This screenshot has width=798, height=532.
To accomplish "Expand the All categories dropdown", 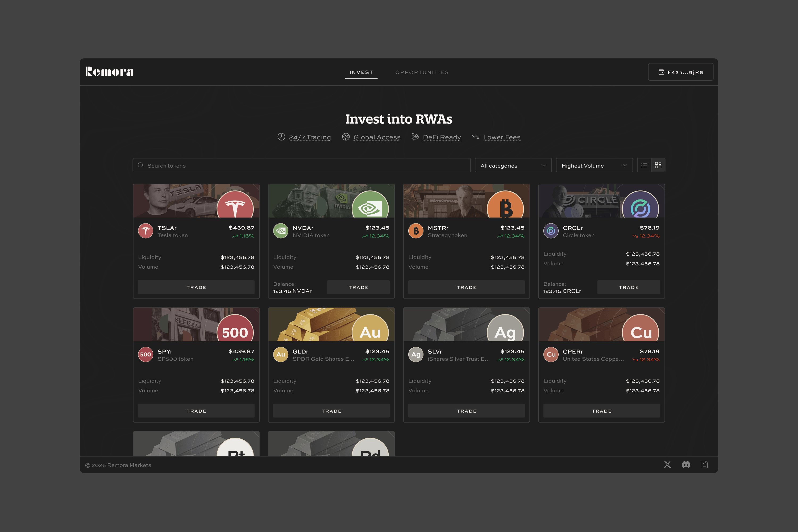I will pyautogui.click(x=513, y=165).
